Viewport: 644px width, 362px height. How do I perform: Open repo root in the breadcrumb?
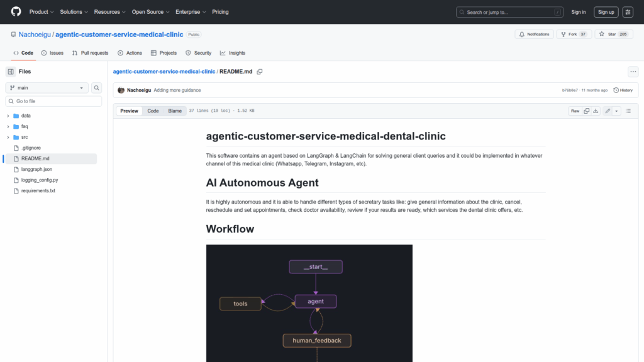164,72
